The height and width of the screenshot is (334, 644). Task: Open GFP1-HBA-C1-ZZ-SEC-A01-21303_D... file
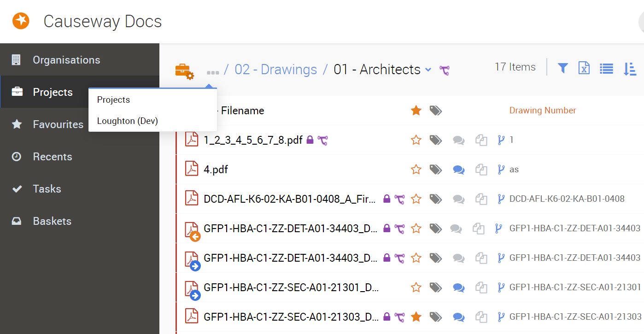tap(291, 317)
